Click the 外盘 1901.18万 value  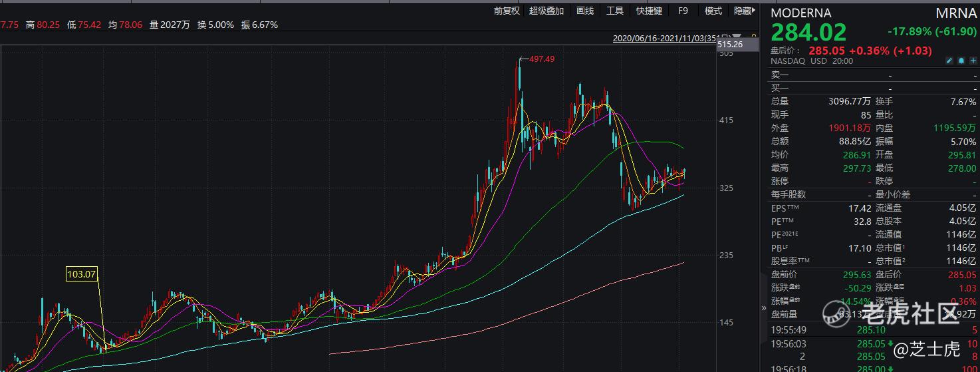point(850,128)
